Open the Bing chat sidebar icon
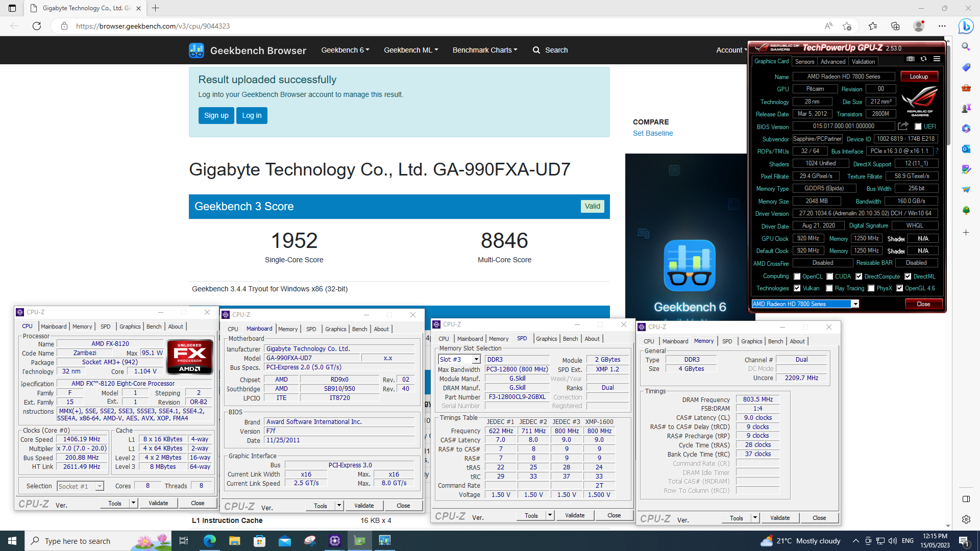 click(966, 26)
